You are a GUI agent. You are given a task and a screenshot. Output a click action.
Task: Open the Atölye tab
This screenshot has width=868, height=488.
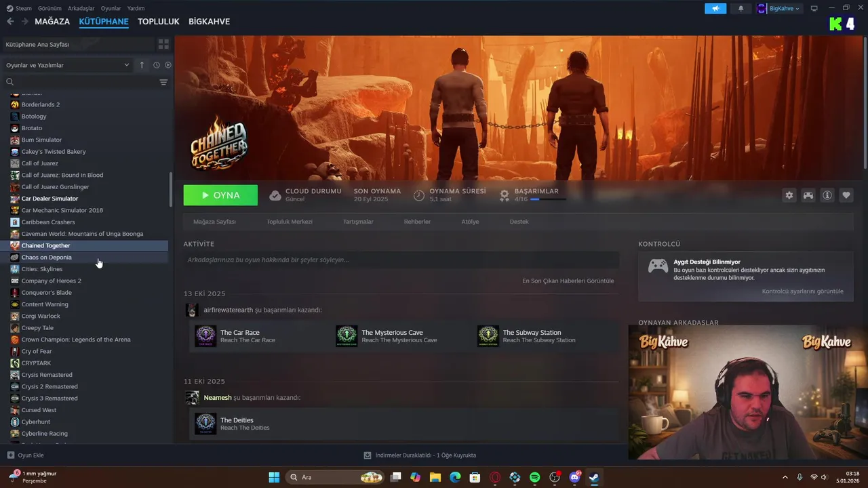click(x=470, y=222)
